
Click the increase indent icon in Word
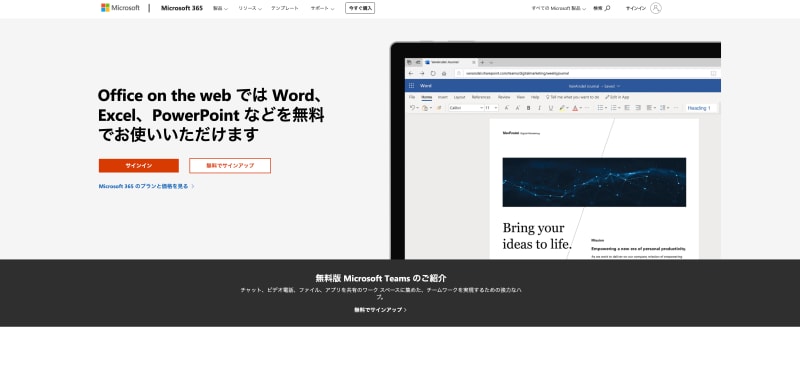click(638, 108)
